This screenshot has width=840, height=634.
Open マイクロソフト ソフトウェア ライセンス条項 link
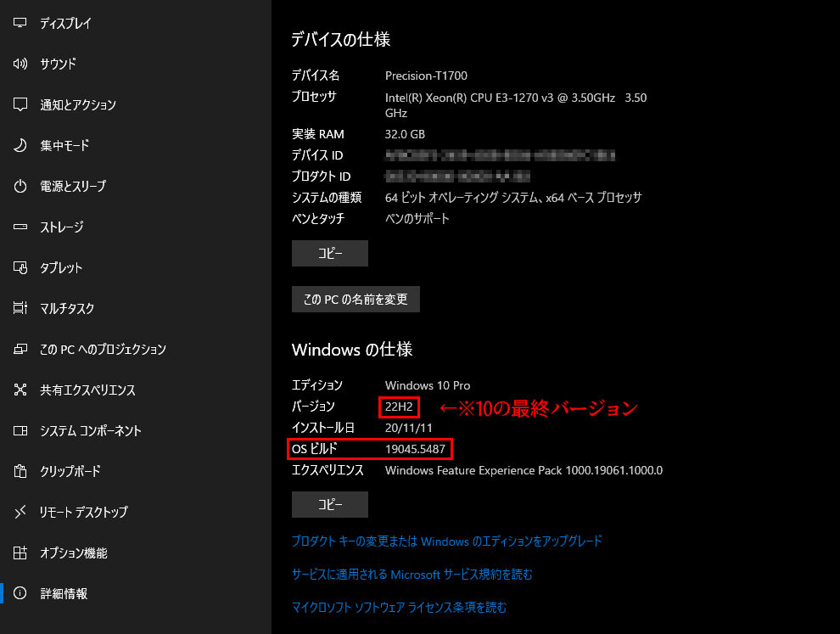tap(400, 608)
